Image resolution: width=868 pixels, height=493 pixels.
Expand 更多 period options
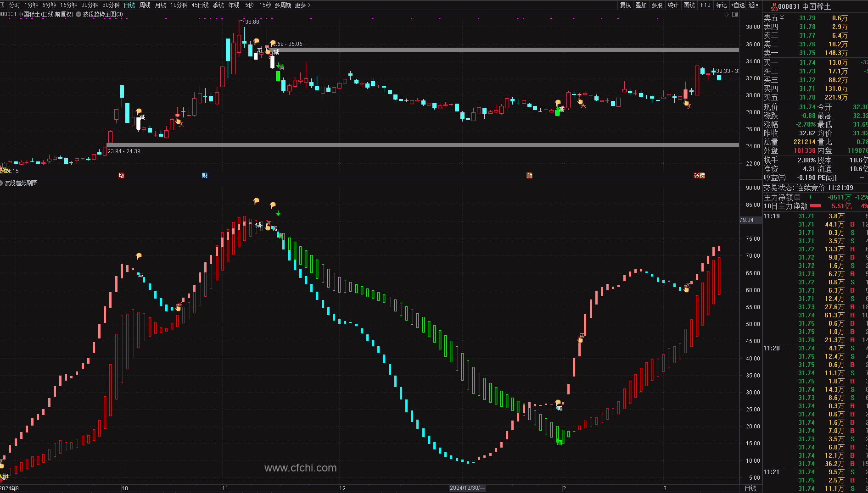[302, 5]
